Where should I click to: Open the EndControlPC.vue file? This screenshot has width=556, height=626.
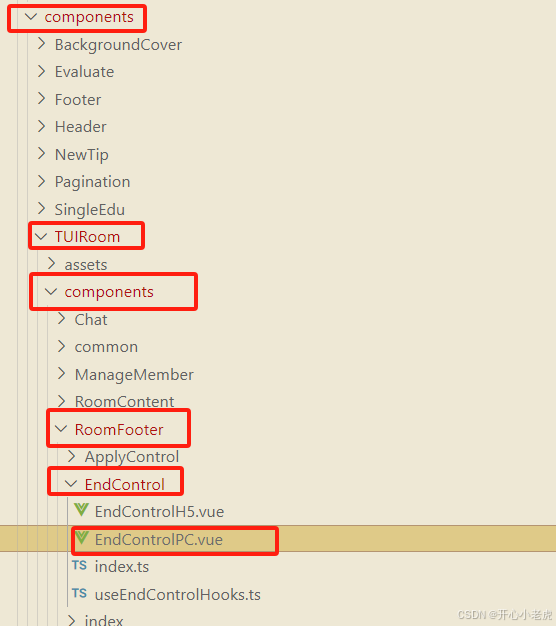[158, 539]
